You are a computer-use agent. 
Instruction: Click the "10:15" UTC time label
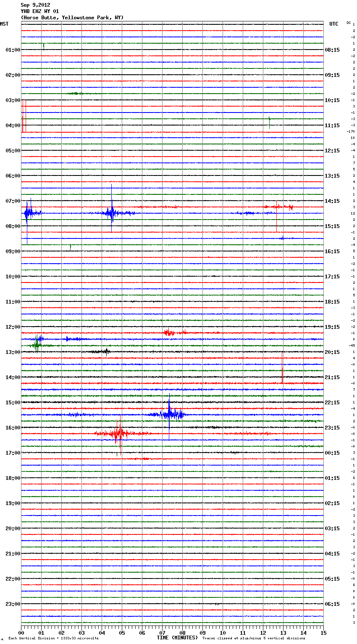coord(332,100)
